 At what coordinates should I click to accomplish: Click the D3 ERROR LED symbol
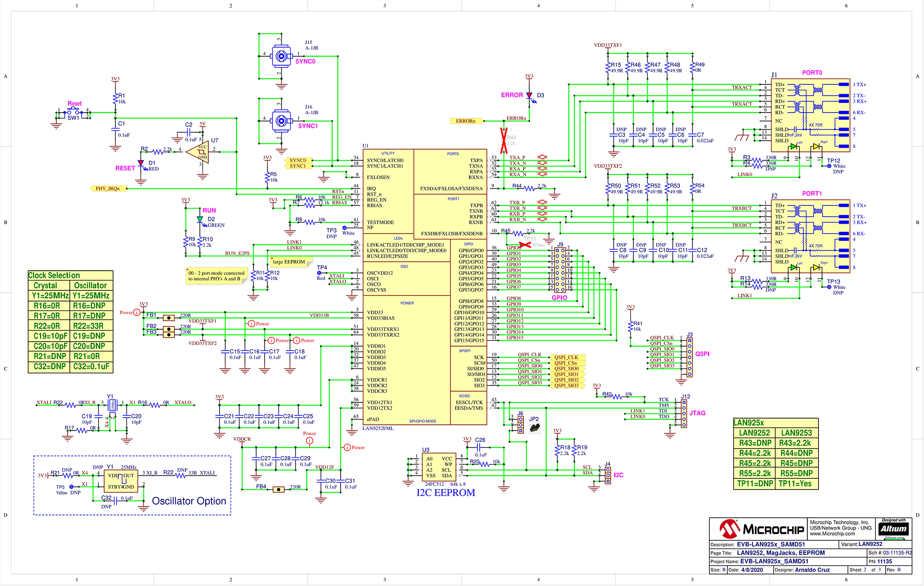click(x=529, y=96)
